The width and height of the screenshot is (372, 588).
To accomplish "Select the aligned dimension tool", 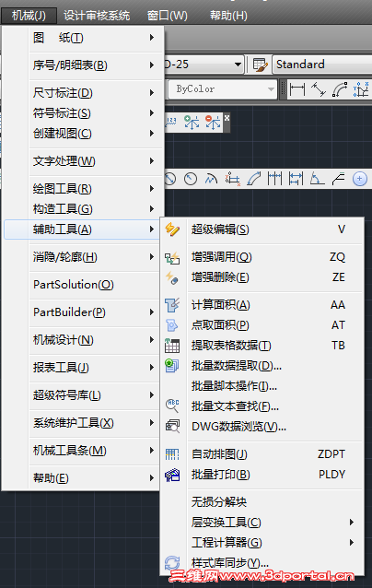I will [x=319, y=89].
